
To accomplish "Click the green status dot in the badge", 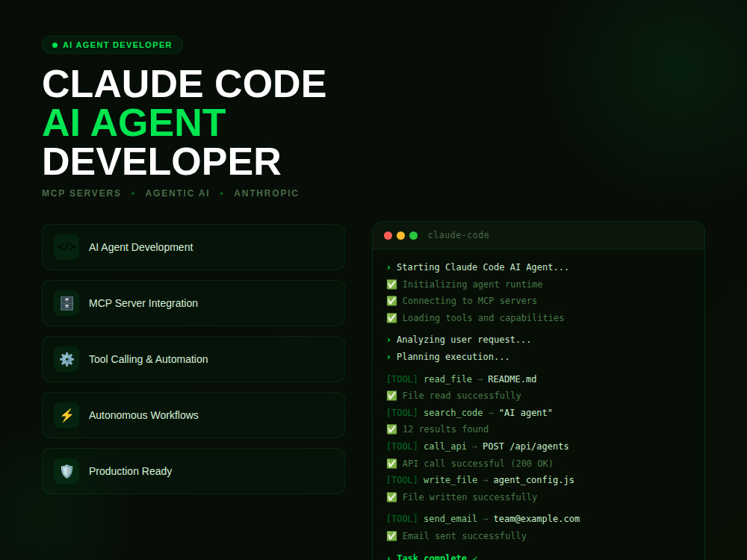I will click(x=55, y=46).
